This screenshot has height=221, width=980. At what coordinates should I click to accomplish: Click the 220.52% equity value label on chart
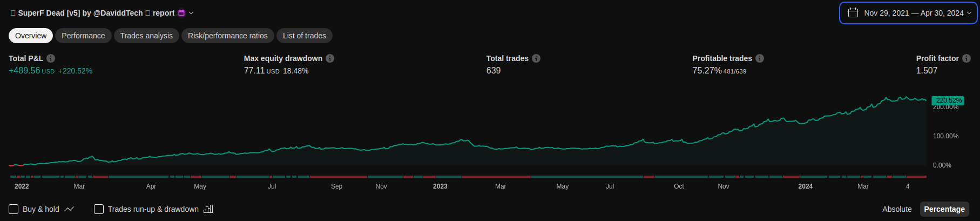tap(948, 101)
